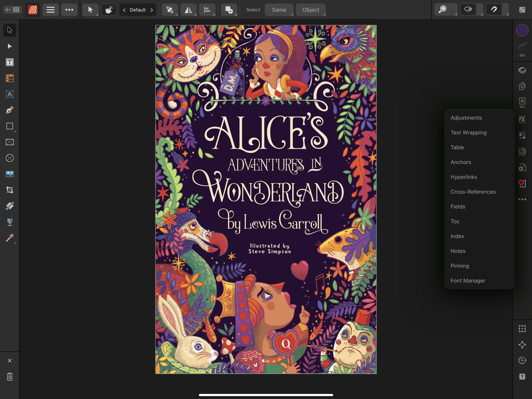This screenshot has width=532, height=399.
Task: Toggle the touch gesture hand mode
Action: pos(109,10)
